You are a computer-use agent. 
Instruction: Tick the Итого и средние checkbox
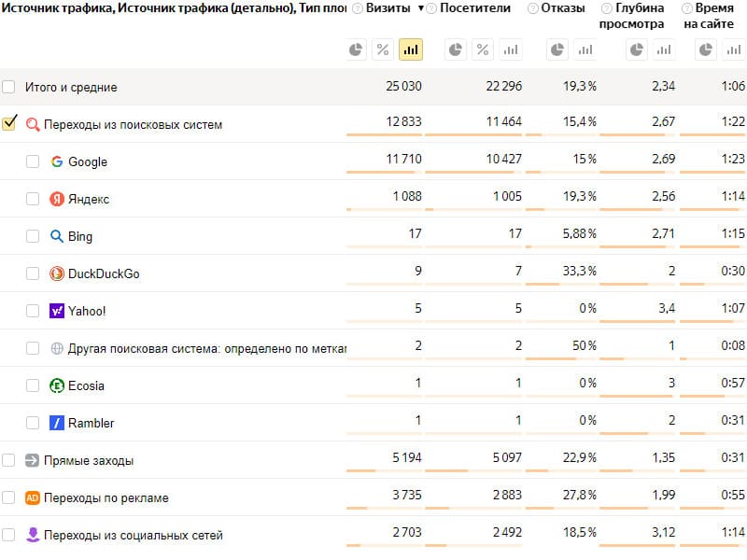pos(8,87)
